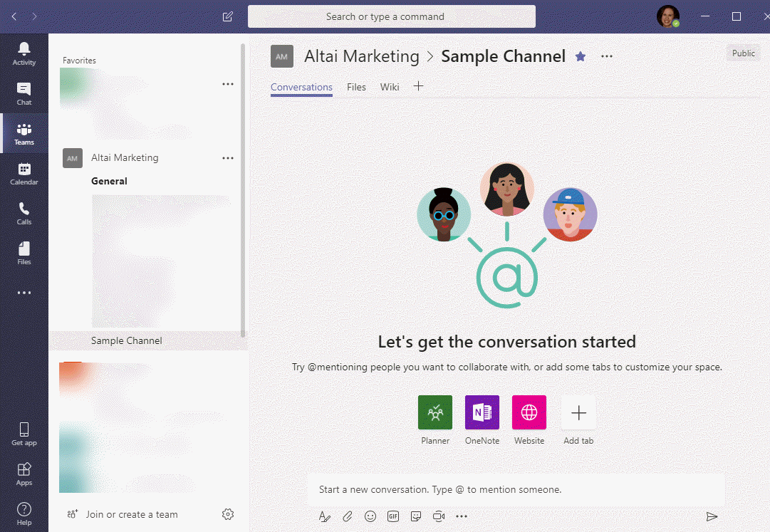Open more channel options next to Sample Channel
Screen dimensions: 770x532
pos(606,56)
